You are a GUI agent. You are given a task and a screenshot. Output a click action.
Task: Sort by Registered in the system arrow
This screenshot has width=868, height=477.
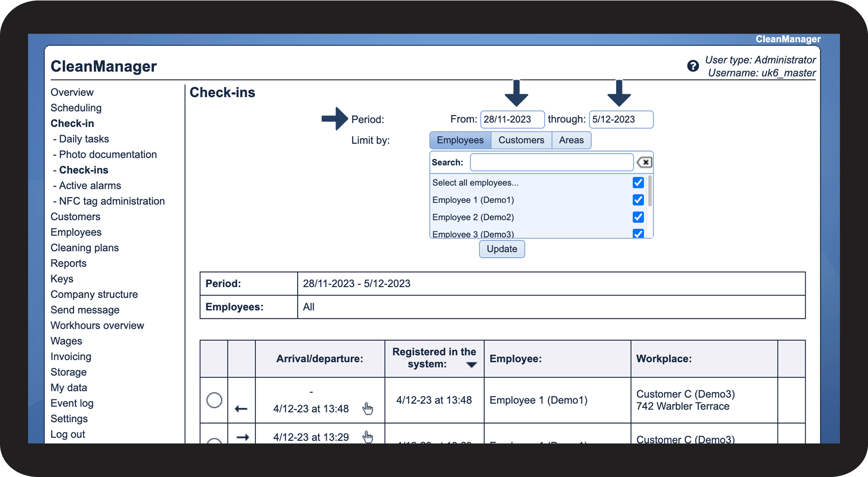point(472,365)
